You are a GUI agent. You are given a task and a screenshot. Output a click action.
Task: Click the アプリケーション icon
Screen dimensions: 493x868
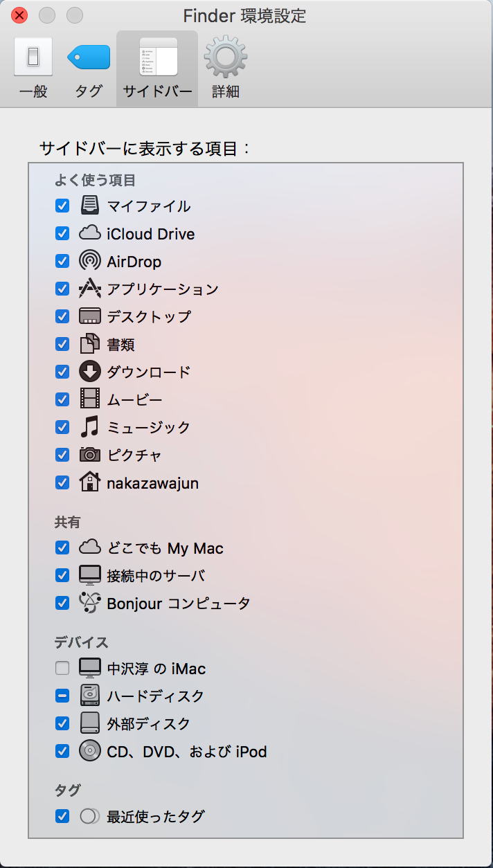tap(90, 289)
